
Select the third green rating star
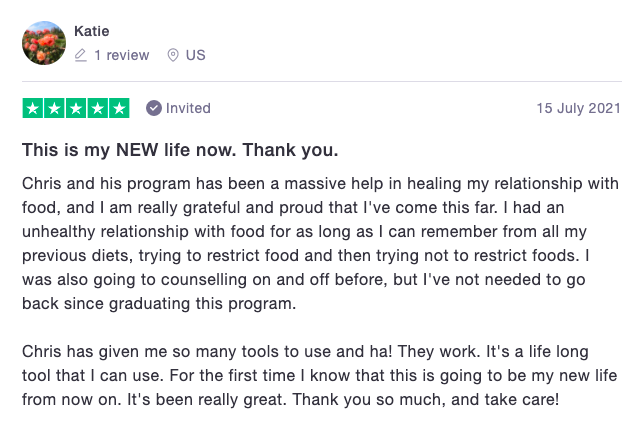point(76,108)
